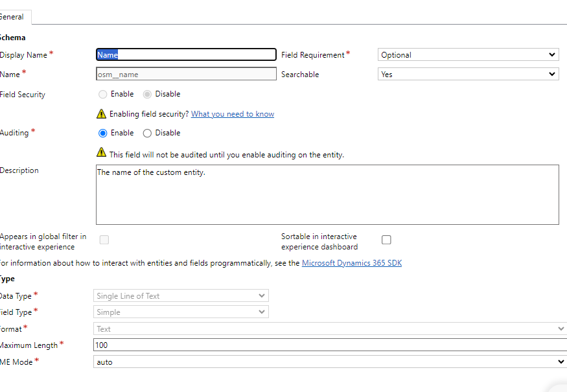Open the Field Type dropdown
Image resolution: width=567 pixels, height=392 pixels.
[x=181, y=312]
